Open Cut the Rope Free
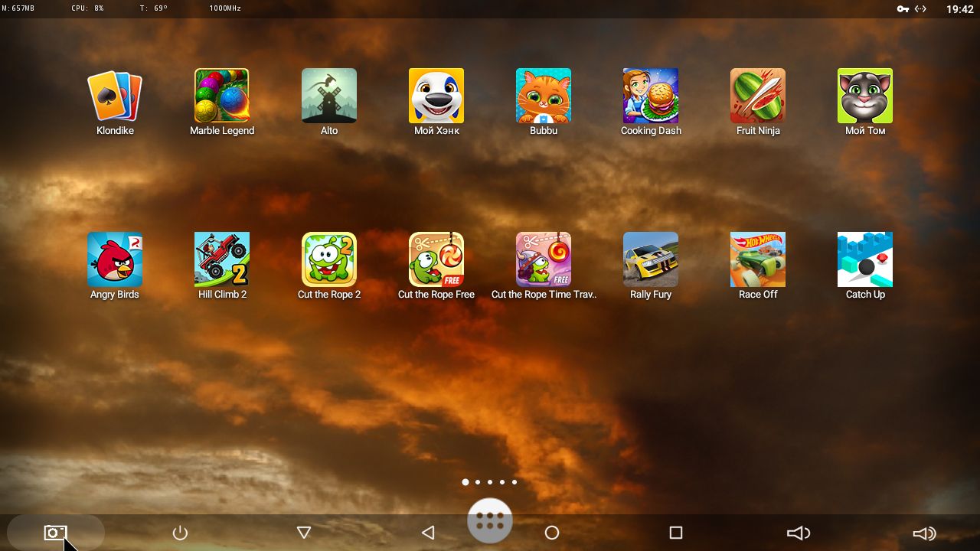The width and height of the screenshot is (980, 551). point(436,259)
